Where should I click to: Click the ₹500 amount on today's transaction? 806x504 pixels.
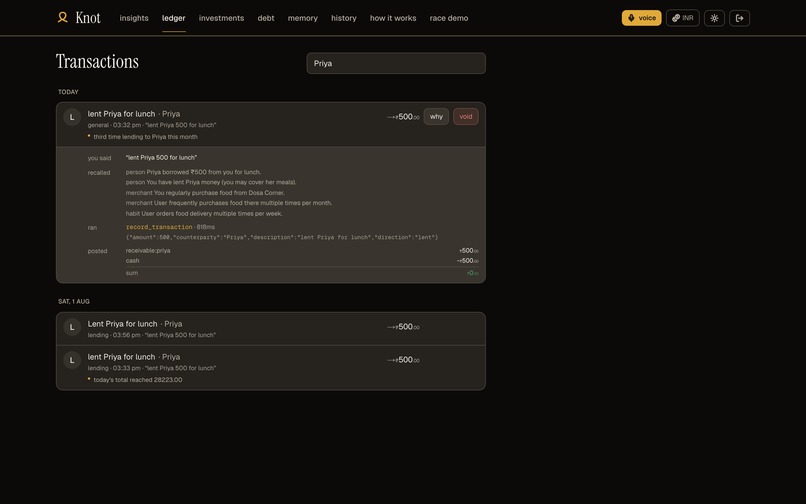[404, 117]
